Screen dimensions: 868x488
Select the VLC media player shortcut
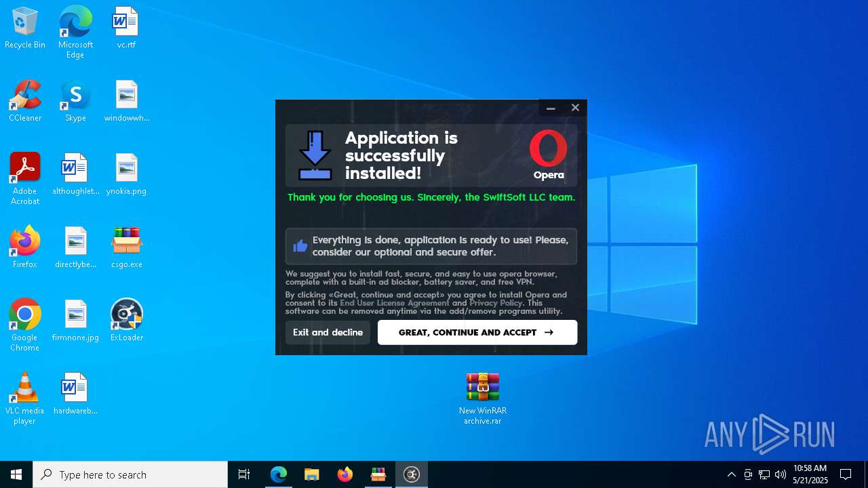[x=25, y=399]
